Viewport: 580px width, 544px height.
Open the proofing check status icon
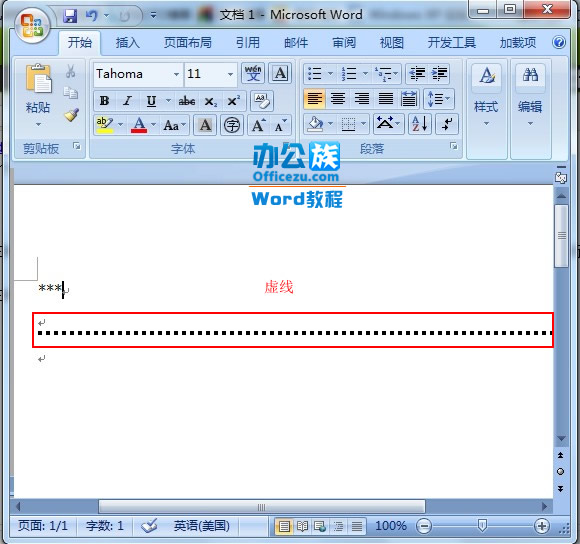coord(149,526)
